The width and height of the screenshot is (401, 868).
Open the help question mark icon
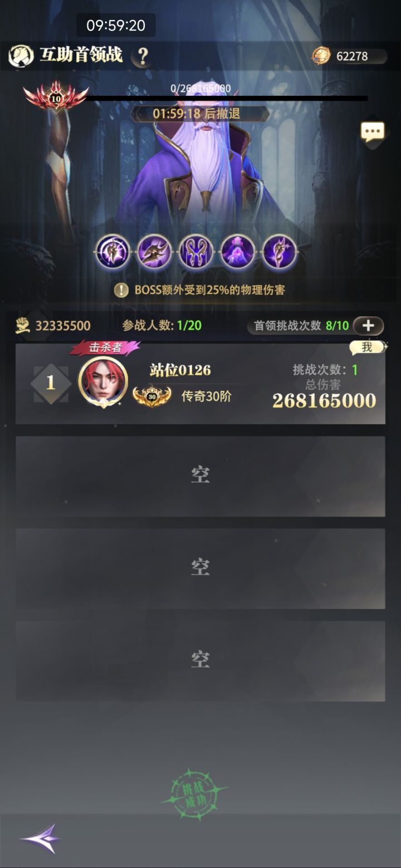[x=143, y=56]
